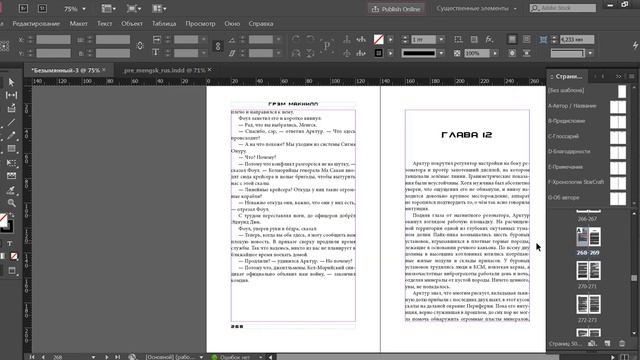Open the stroke weight 1 пт dropdown

[441, 40]
